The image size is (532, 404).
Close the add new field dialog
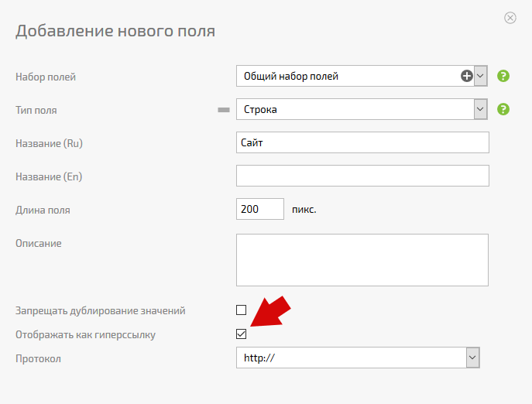(510, 18)
